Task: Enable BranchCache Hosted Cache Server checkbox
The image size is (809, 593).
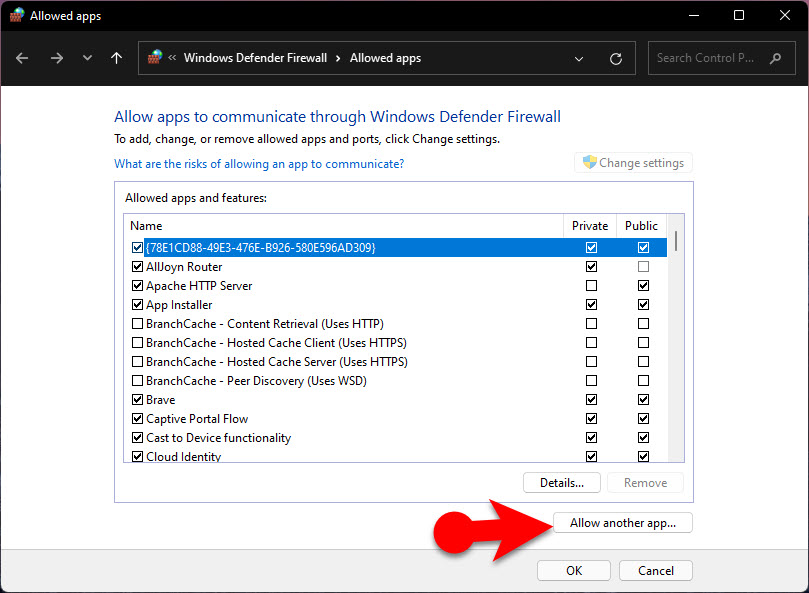Action: point(137,362)
